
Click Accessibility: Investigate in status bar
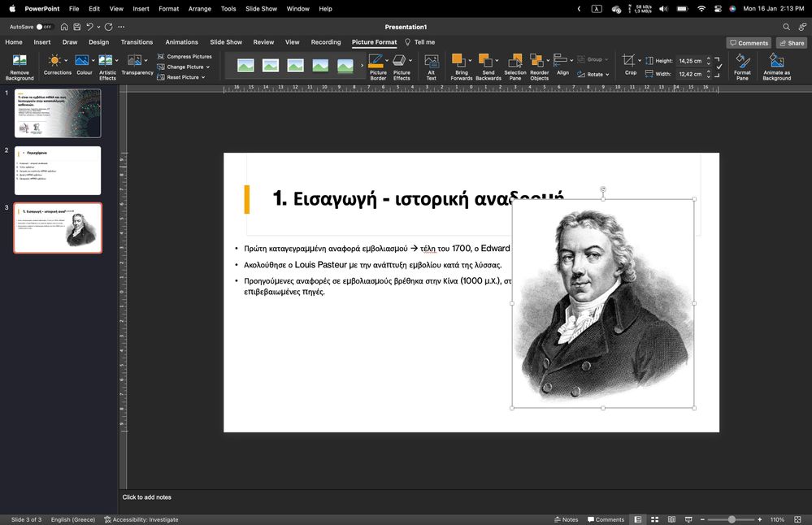click(141, 519)
